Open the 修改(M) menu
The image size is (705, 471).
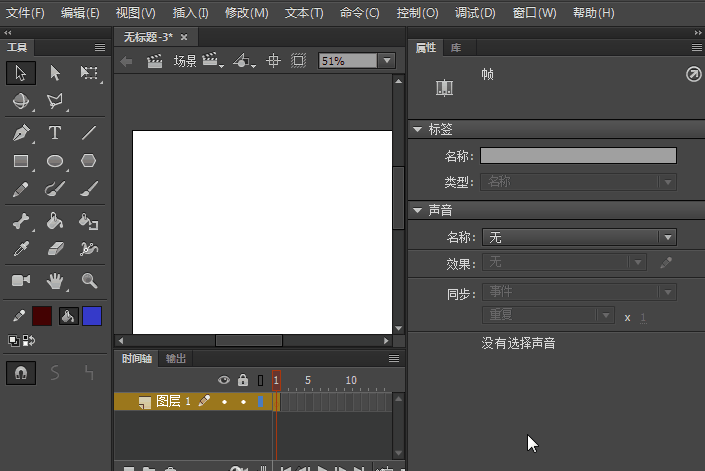click(247, 13)
